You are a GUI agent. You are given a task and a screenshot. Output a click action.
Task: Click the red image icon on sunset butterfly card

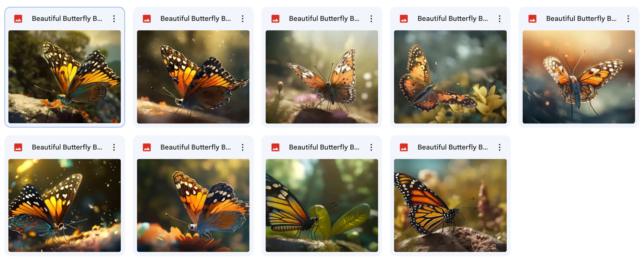coord(532,19)
